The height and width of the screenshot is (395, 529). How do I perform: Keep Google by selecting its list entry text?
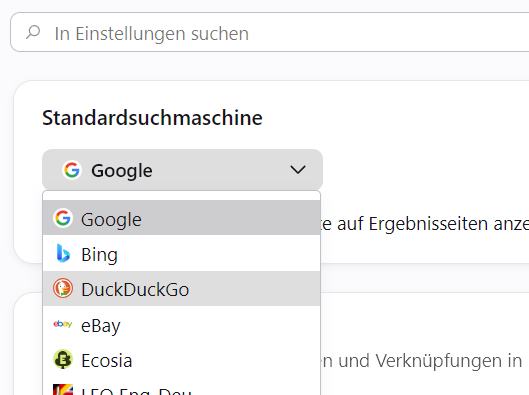tap(111, 220)
